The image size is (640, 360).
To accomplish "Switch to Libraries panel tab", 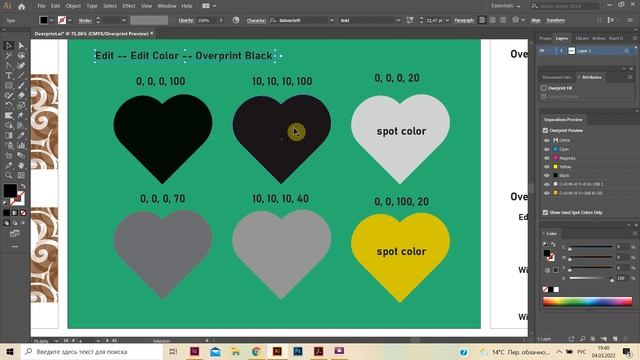I will [582, 38].
